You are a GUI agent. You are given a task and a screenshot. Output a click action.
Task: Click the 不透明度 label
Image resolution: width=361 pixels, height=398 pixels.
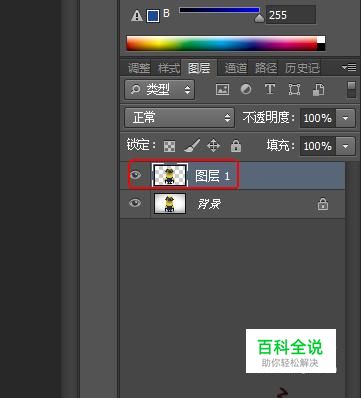[x=269, y=118]
